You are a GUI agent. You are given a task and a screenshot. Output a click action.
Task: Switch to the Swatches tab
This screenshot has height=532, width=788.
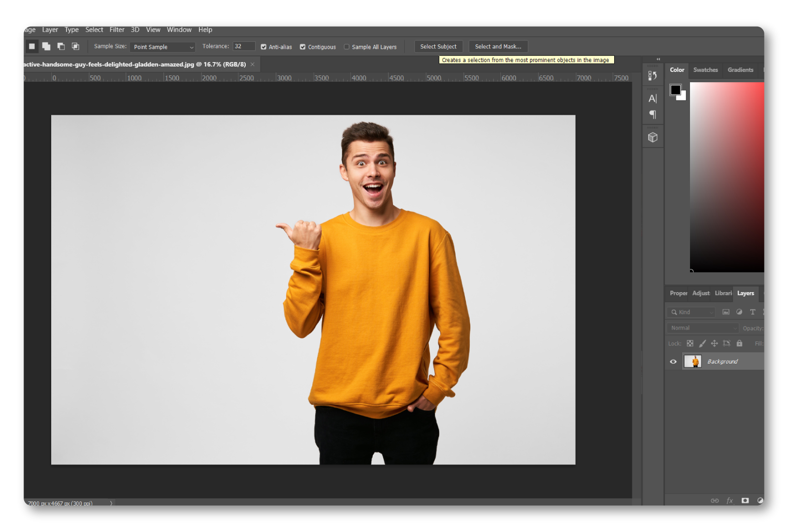pyautogui.click(x=705, y=70)
